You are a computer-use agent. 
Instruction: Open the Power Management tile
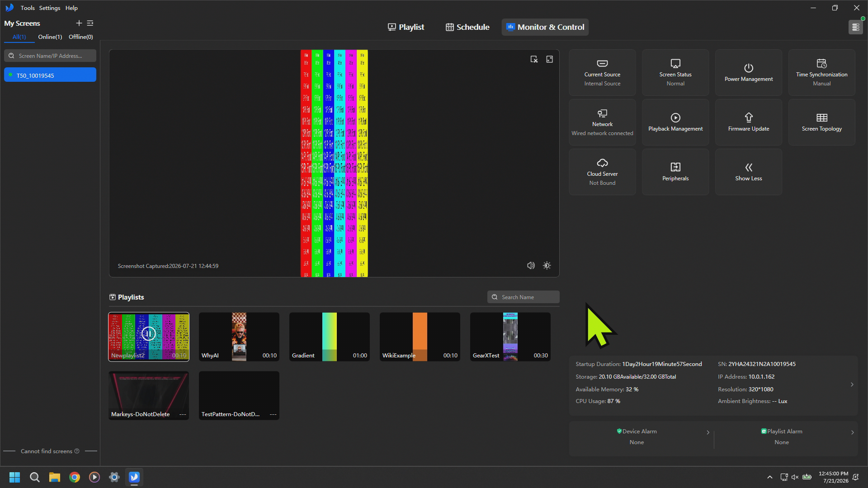click(749, 72)
